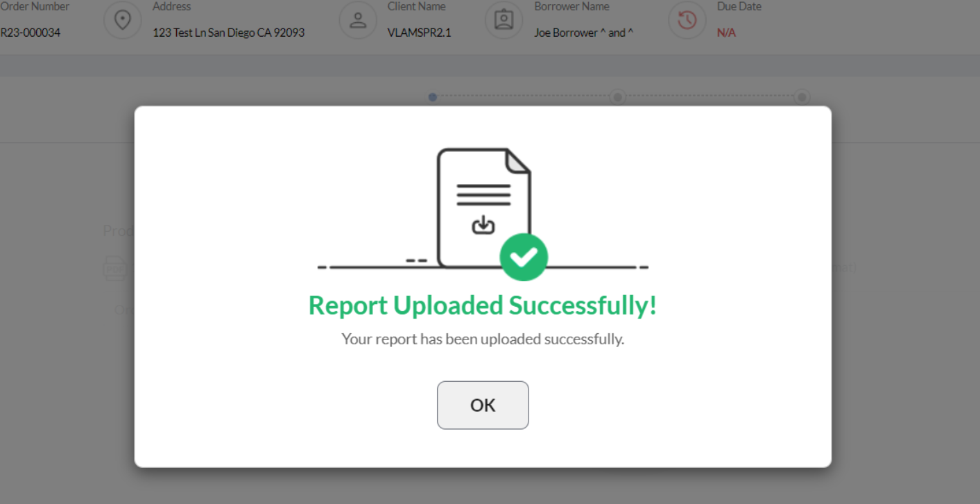Click the client name 'VLAMSPR2.1'
Image resolution: width=980 pixels, height=504 pixels.
pyautogui.click(x=420, y=33)
